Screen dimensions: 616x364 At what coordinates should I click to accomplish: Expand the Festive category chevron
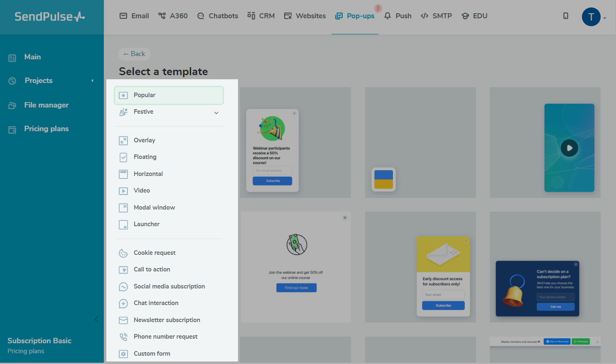point(216,113)
